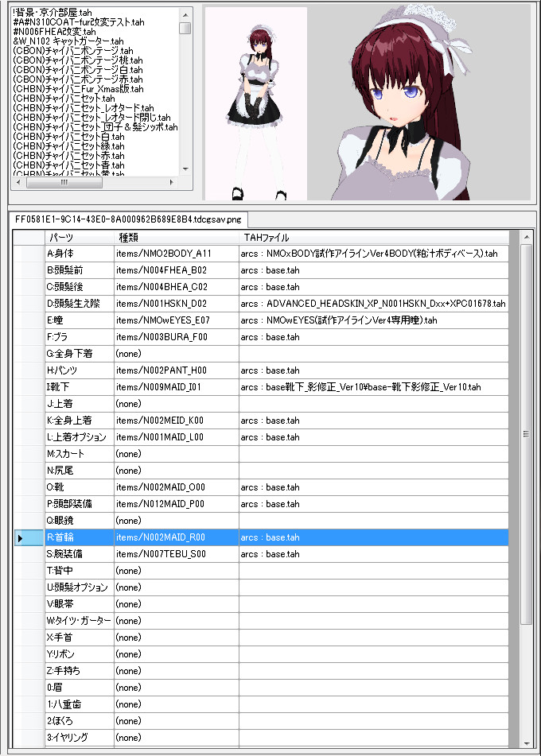This screenshot has height=756, width=541.
Task: Select '(CHBN)チャイバニFur_Xmas版.tah' in list
Action: [78, 89]
